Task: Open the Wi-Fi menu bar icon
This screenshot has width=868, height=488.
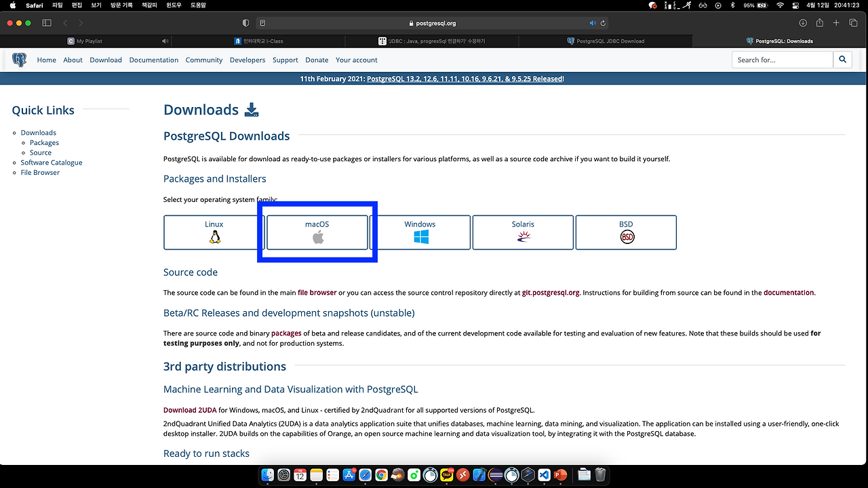Action: point(780,5)
